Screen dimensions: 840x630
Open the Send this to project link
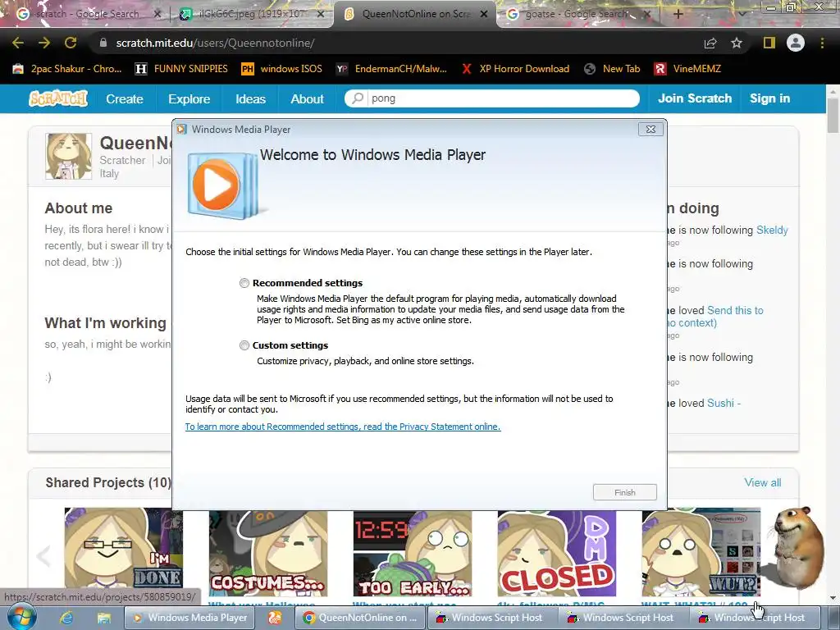click(735, 310)
